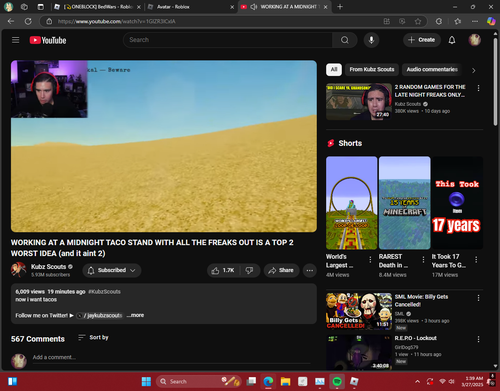This screenshot has height=391, width=500.
Task: Open 2 RANDOM GAMES video thumbnail
Action: click(359, 101)
